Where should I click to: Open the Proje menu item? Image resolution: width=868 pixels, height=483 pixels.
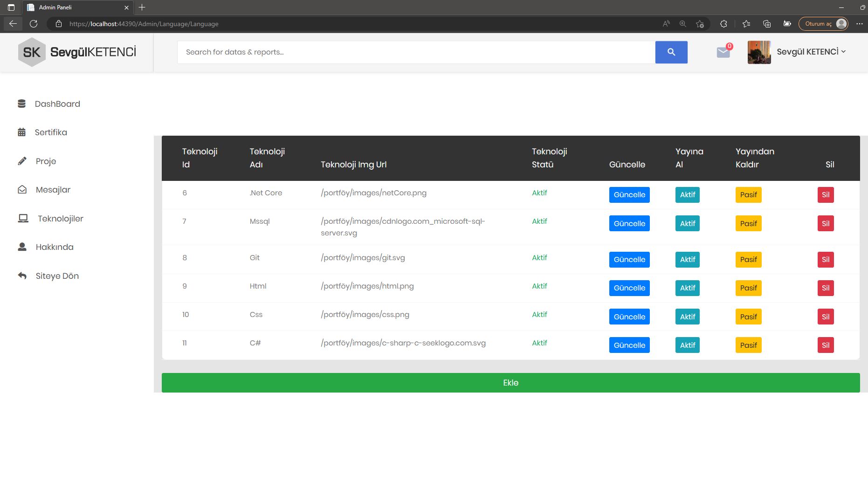point(46,161)
